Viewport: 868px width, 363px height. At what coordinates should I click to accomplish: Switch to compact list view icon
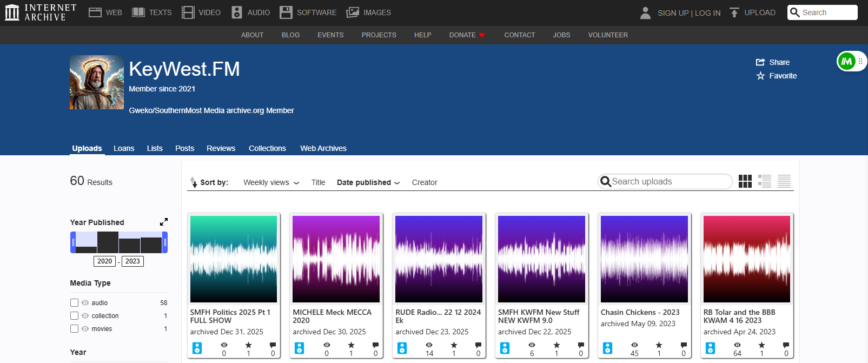pyautogui.click(x=784, y=181)
